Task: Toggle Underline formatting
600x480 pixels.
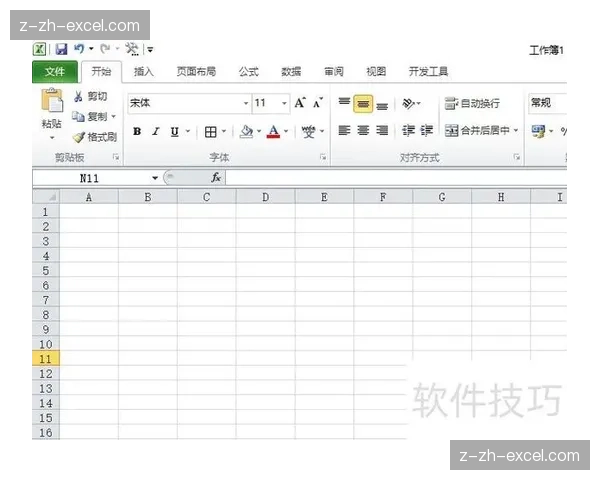Action: [x=174, y=132]
